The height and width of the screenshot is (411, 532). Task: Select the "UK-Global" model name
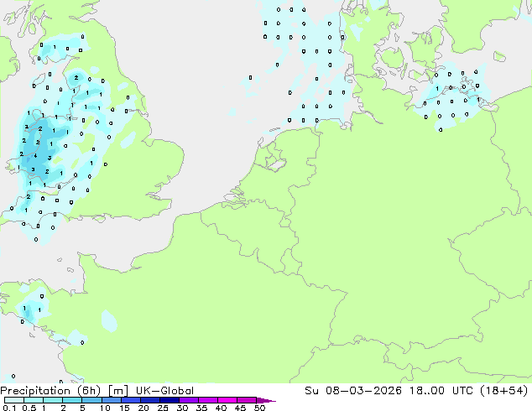(x=164, y=391)
